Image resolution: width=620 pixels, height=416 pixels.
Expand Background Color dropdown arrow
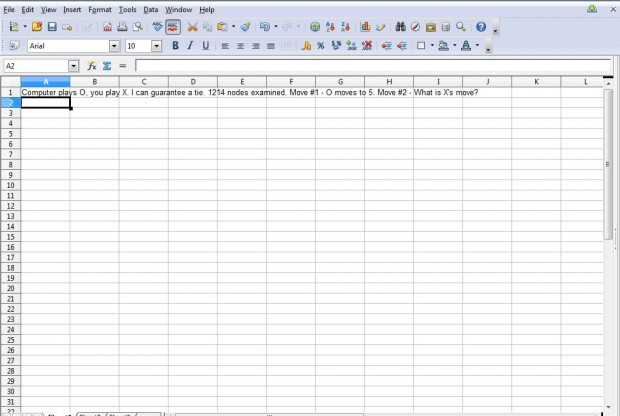click(x=454, y=45)
